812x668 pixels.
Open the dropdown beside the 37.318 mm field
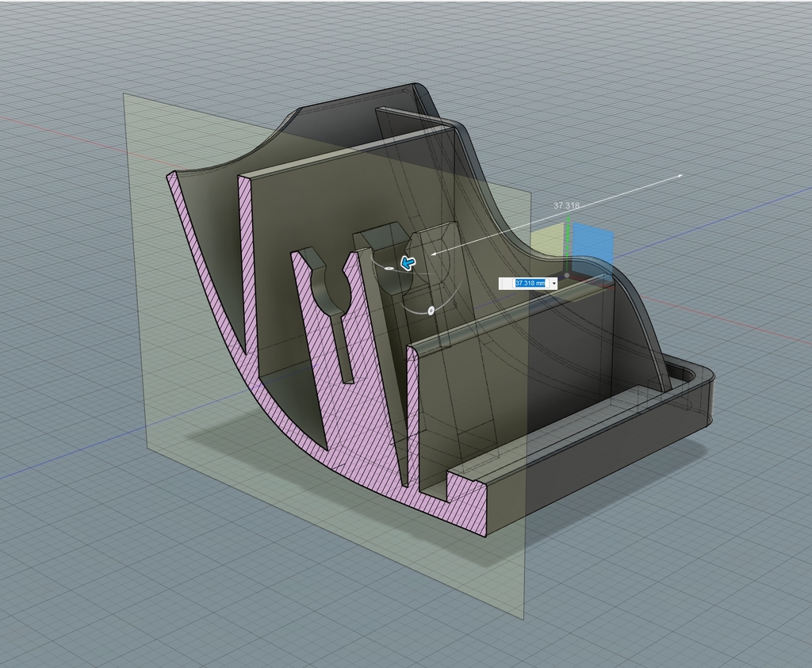[553, 283]
